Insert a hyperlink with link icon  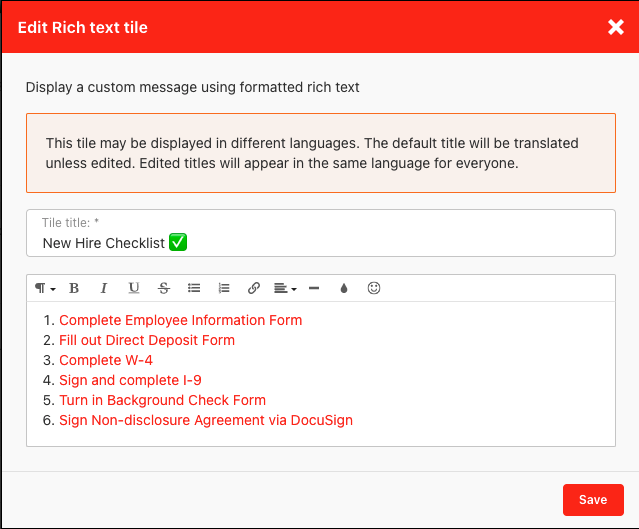[x=254, y=288]
